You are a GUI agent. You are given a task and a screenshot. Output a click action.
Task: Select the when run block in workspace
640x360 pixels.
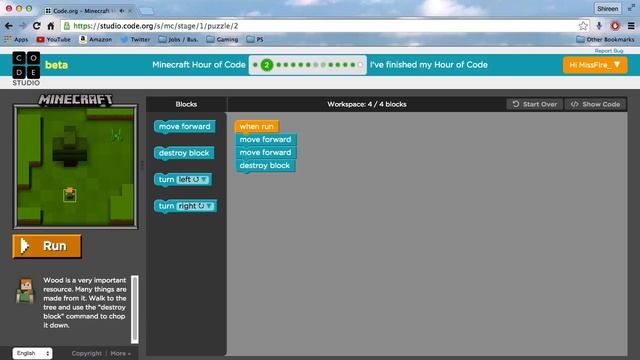pyautogui.click(x=257, y=127)
